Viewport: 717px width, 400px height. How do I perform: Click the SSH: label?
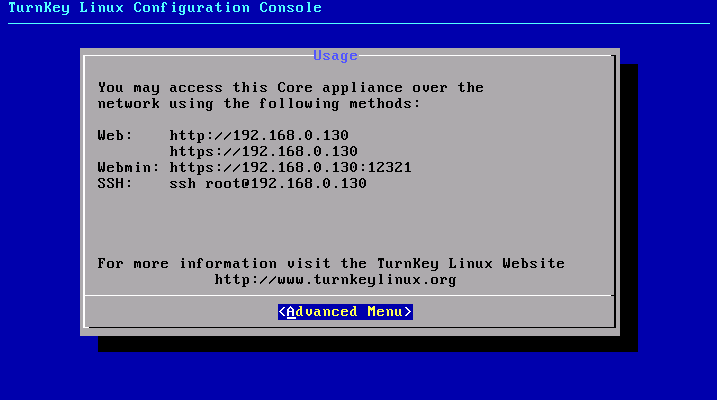coord(115,183)
